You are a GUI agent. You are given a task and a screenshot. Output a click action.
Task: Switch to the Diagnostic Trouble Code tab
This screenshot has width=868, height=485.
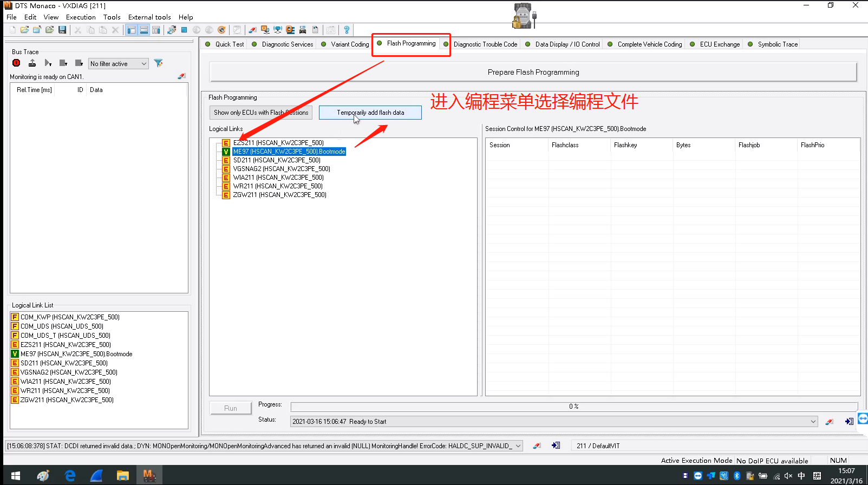coord(480,44)
